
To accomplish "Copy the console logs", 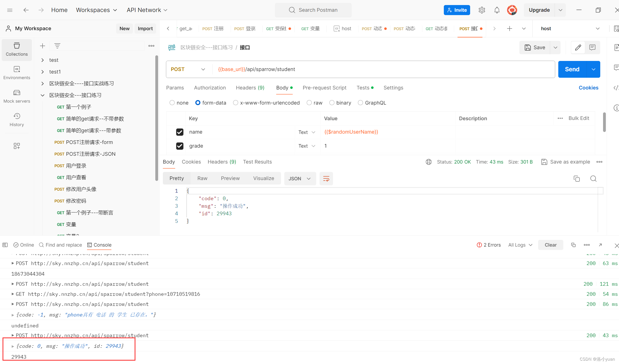I will [x=573, y=245].
